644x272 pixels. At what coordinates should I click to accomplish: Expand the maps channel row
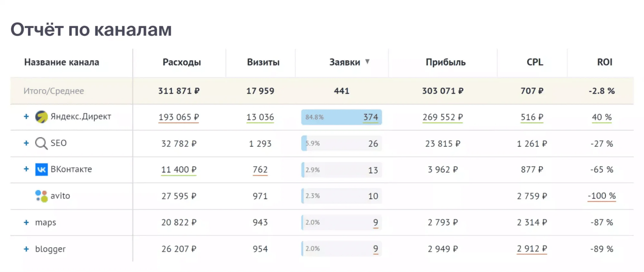26,222
